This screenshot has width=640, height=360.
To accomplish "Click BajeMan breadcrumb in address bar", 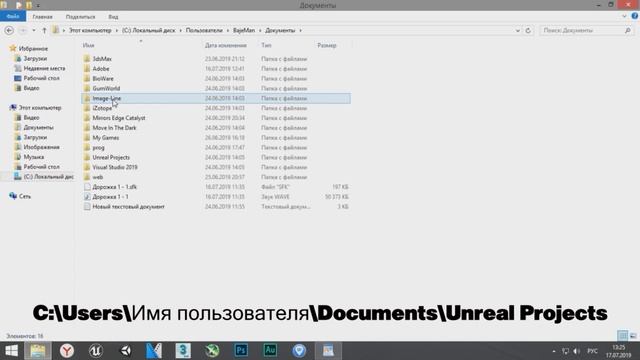I will tap(244, 31).
